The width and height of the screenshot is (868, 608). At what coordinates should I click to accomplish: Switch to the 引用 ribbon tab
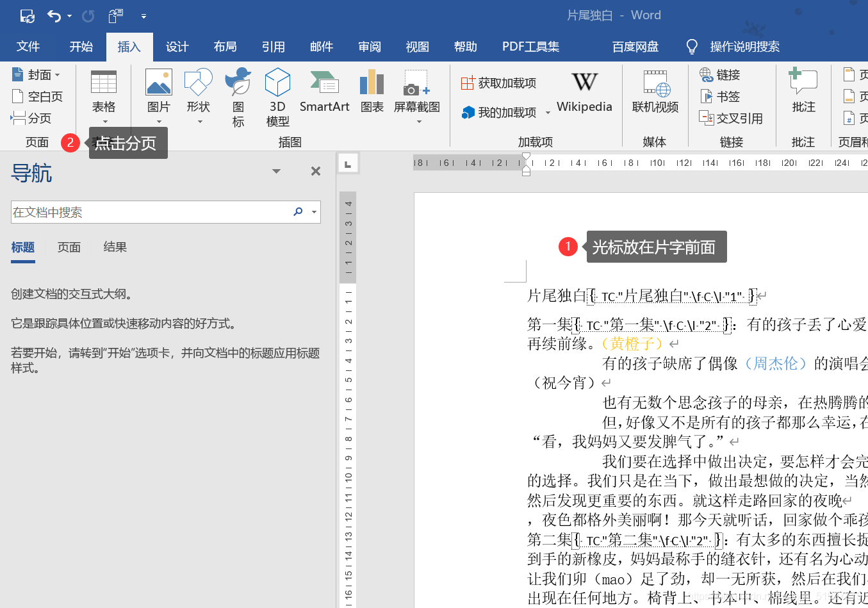[274, 47]
